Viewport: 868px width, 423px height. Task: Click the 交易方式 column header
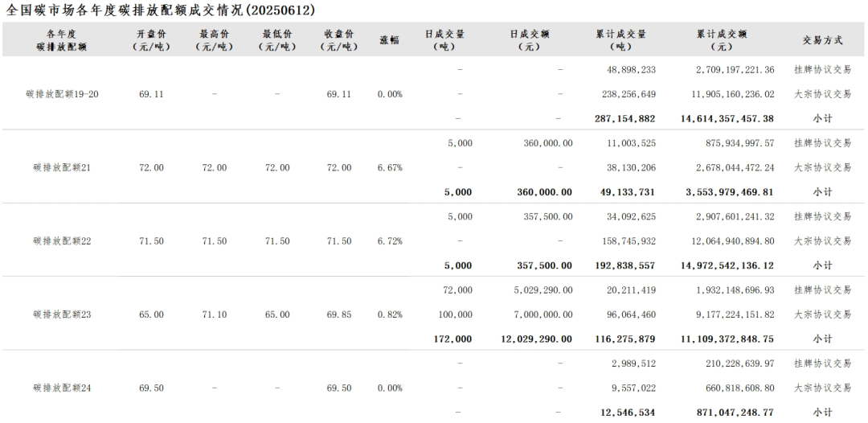pyautogui.click(x=822, y=40)
